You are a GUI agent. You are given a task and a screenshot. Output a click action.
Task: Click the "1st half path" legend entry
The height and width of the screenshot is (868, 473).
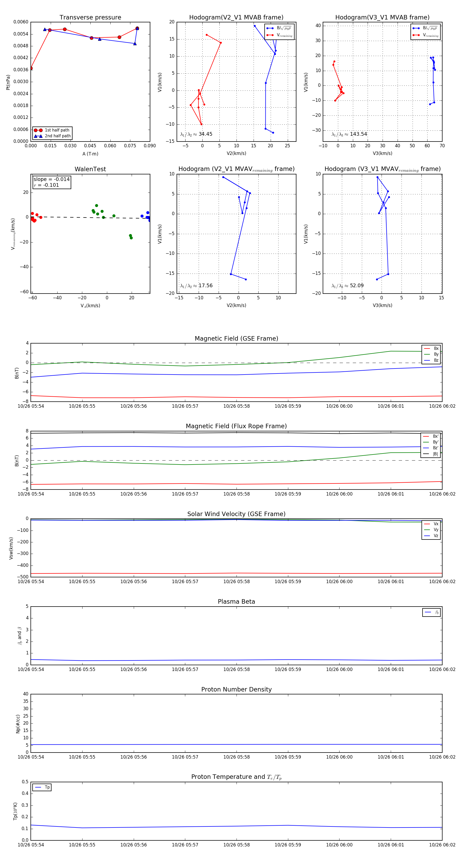tap(53, 130)
